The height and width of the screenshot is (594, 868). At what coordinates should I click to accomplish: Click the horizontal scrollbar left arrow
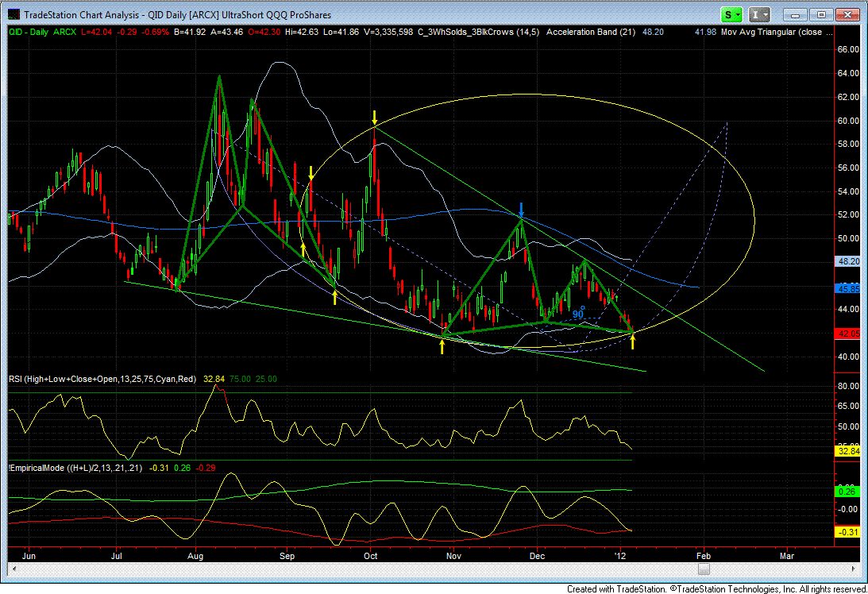click(x=14, y=569)
